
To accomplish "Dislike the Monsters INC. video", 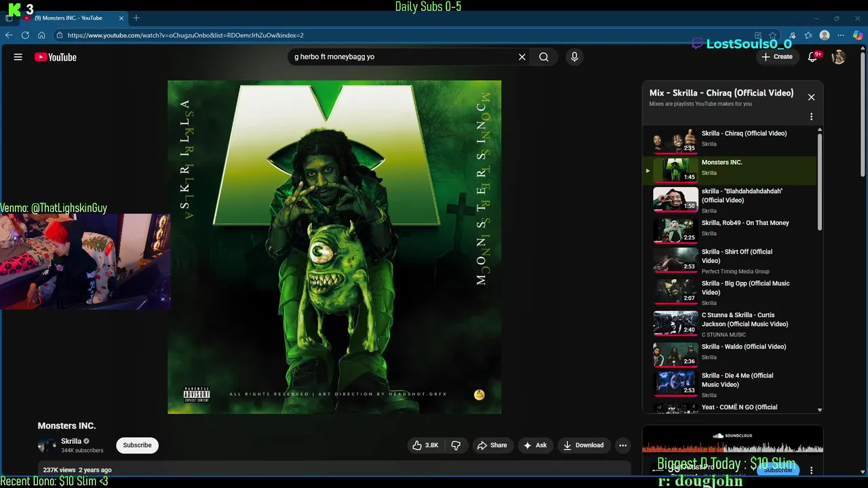I will (x=456, y=445).
